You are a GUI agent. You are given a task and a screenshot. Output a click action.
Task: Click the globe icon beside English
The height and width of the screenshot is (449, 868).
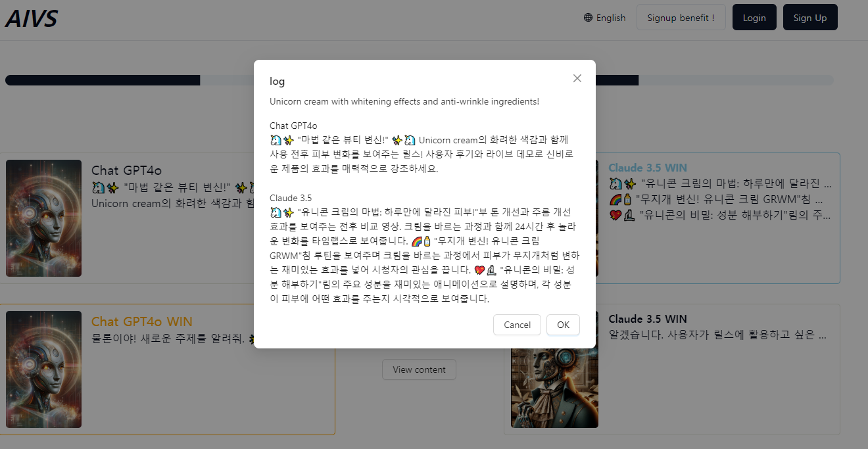coord(588,18)
